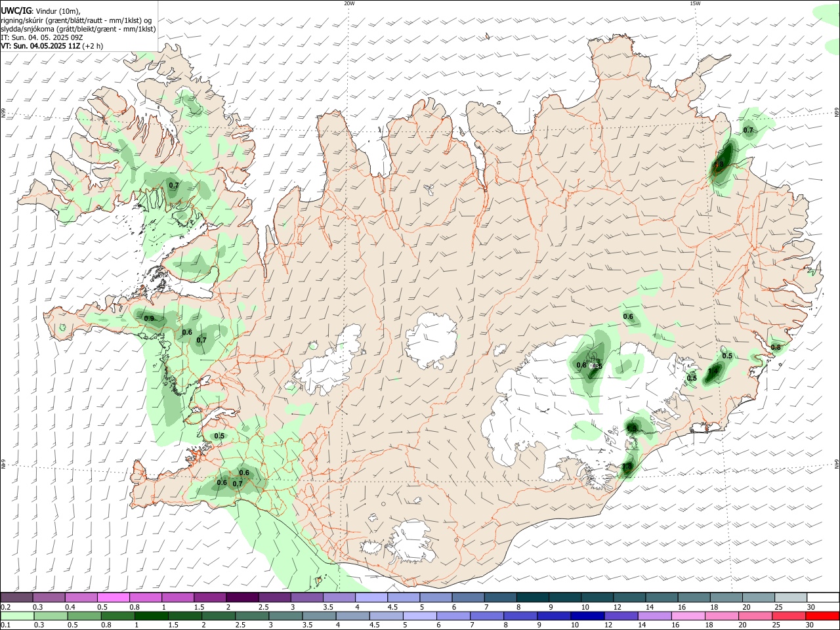Click the '20W' longitude label

pyautogui.click(x=349, y=3)
